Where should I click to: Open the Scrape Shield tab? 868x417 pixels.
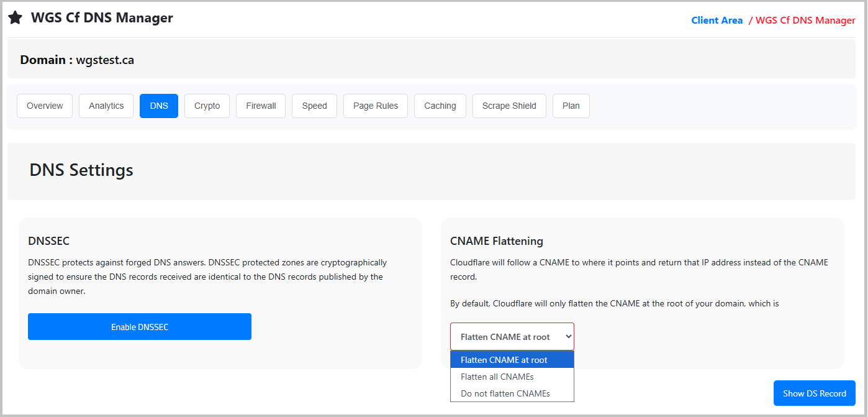(x=509, y=106)
